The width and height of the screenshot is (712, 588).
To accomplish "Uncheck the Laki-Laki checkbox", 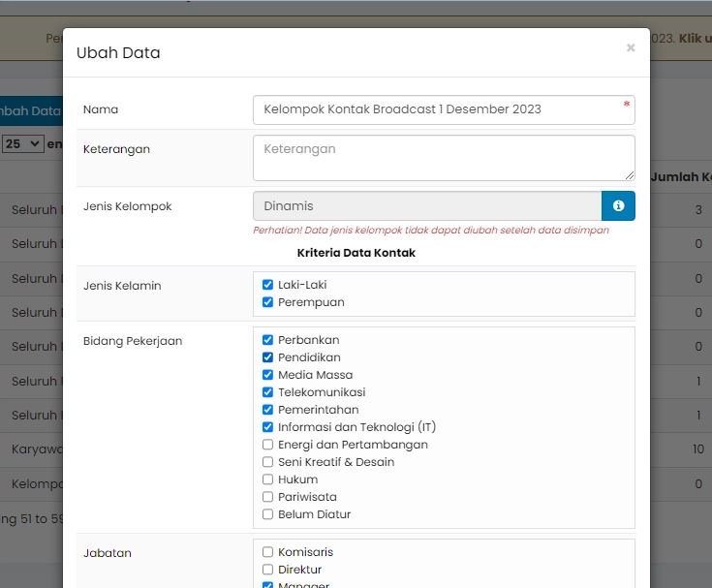I will 268,285.
